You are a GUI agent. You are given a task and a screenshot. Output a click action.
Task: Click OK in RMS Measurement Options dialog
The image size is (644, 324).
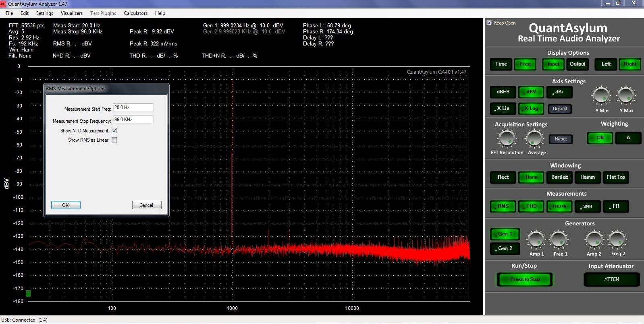pyautogui.click(x=66, y=205)
